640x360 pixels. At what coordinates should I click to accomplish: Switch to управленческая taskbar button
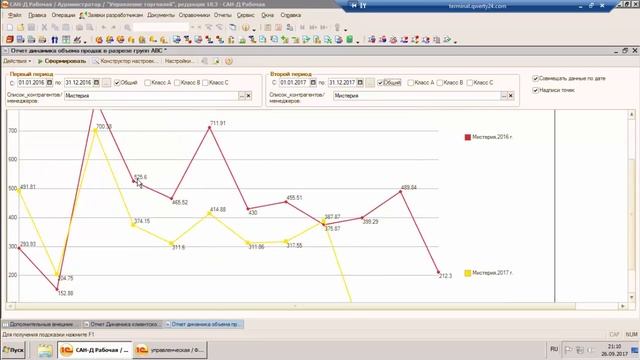click(170, 350)
